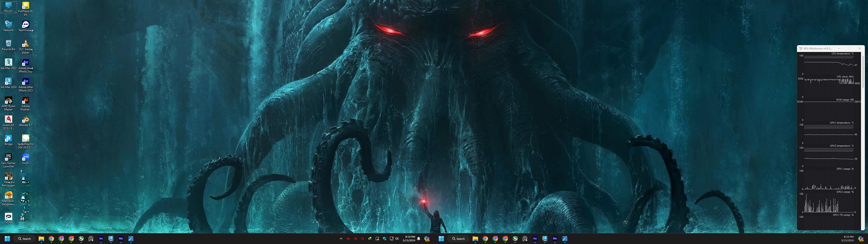Switch to 3ds Max on right taskbar
This screenshot has height=244, width=868.
tap(545, 239)
